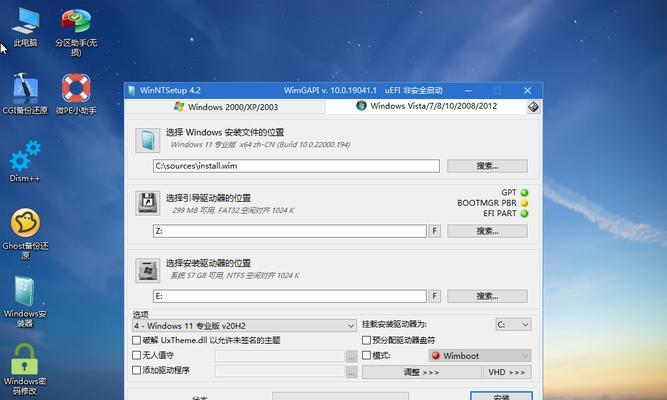Click 搜索 button for the boot drive

tap(487, 231)
